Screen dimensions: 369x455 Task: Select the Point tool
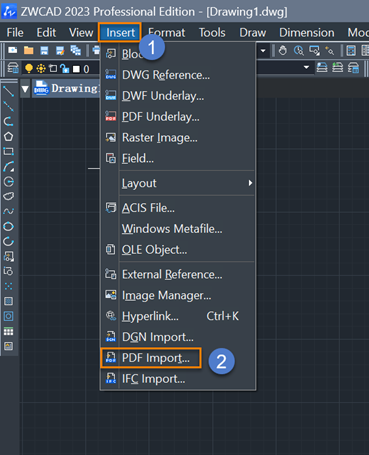coord(8,286)
